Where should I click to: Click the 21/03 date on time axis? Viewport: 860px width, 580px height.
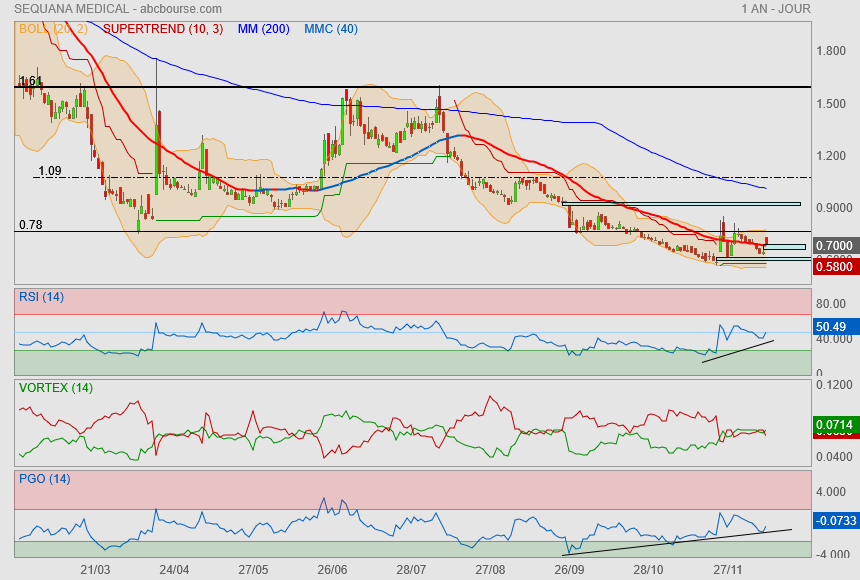pos(95,569)
